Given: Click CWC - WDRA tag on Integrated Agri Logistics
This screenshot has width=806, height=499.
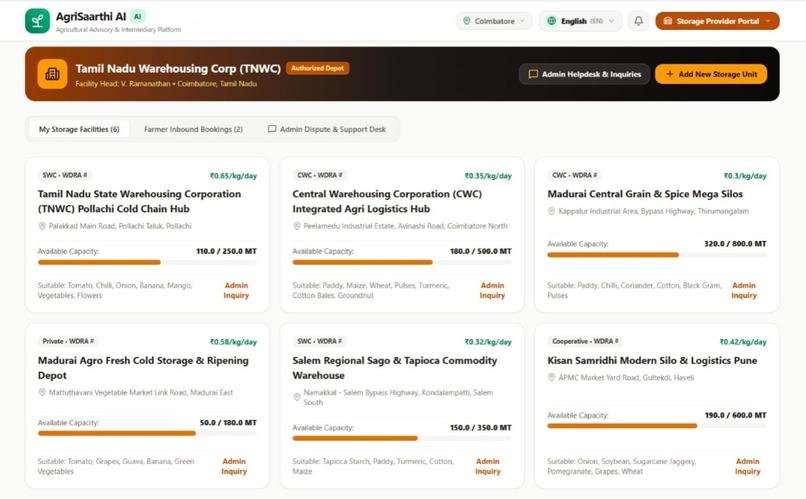Looking at the screenshot, I should 320,175.
